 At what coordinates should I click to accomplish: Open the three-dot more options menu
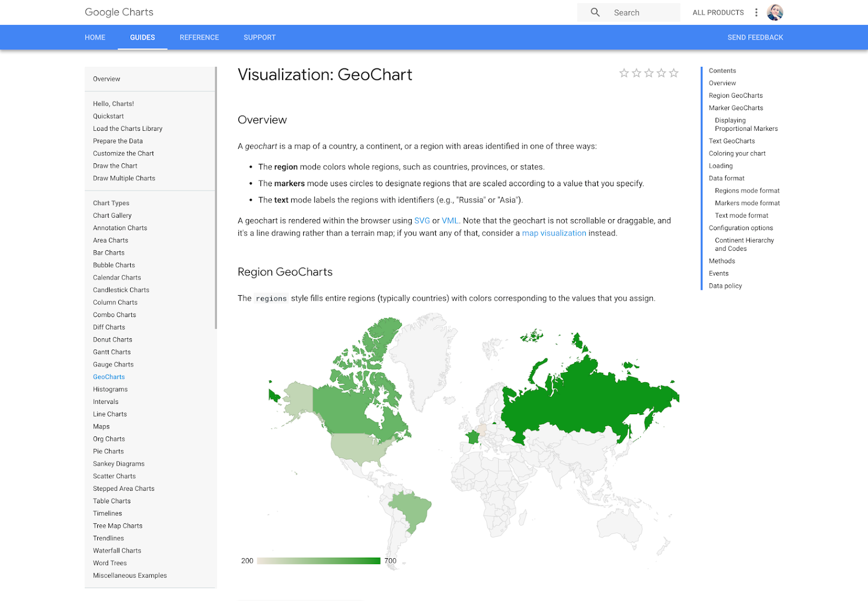756,12
